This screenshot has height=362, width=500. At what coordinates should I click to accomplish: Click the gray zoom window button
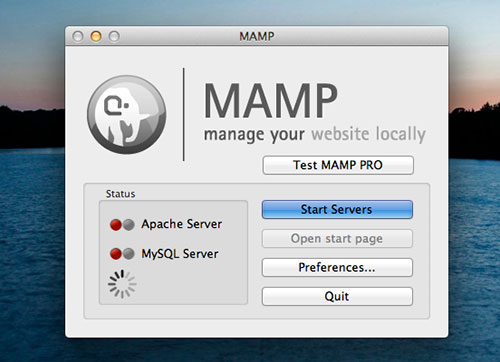[114, 36]
